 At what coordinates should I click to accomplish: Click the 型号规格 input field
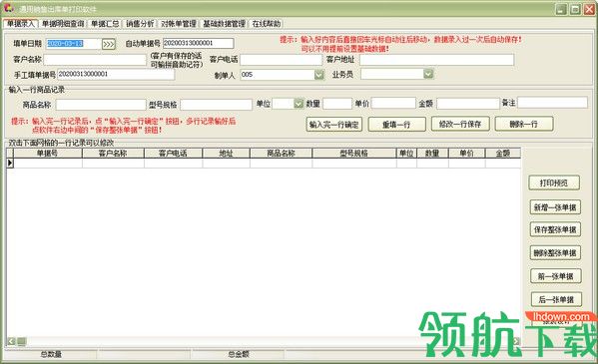tap(216, 105)
